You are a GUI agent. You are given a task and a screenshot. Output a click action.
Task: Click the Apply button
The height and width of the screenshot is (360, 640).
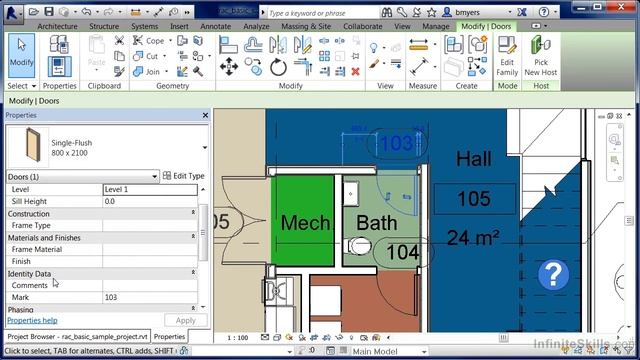click(185, 320)
